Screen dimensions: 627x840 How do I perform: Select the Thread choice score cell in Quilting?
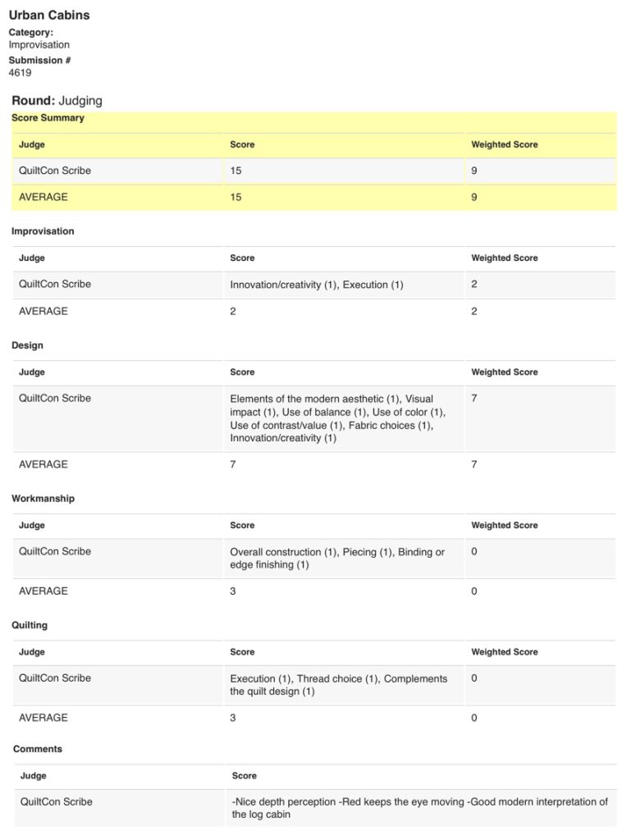click(x=339, y=685)
